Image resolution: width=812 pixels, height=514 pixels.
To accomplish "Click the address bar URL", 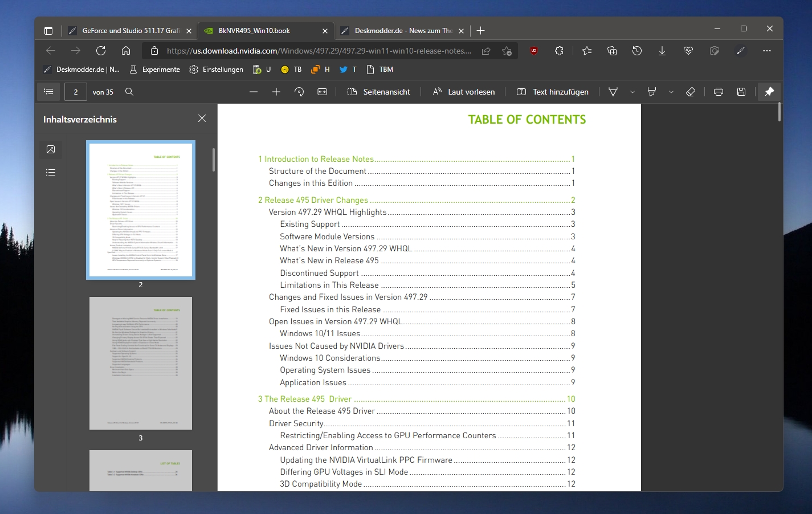I will click(319, 51).
